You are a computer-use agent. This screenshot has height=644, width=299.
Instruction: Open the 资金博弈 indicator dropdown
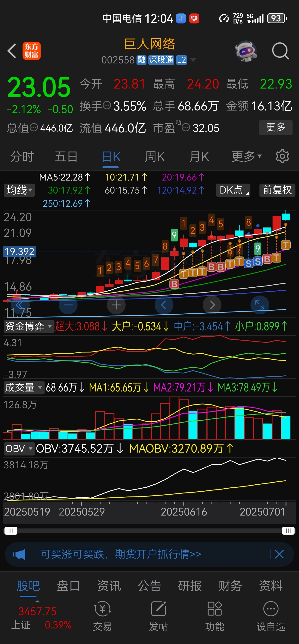tap(29, 326)
